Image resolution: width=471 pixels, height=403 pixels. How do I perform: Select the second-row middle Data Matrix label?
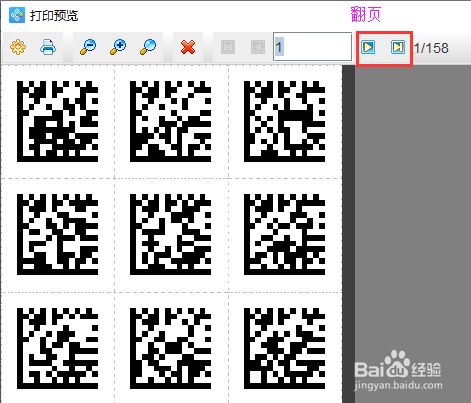click(171, 235)
